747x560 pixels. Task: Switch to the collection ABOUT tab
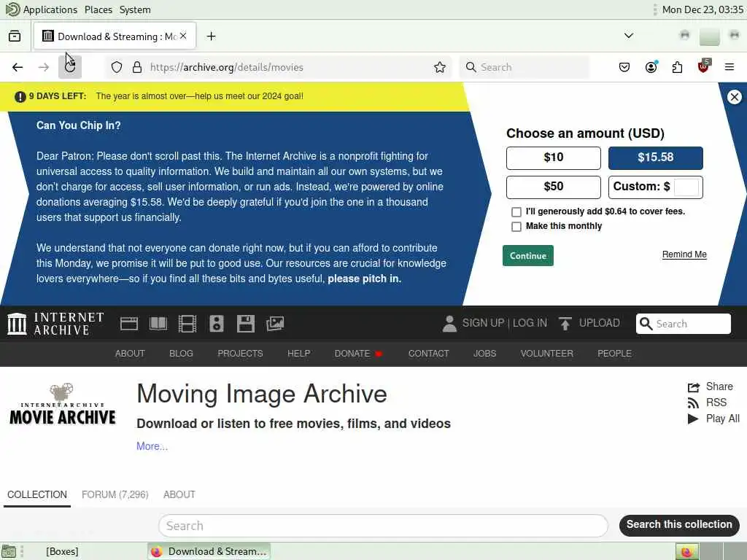click(x=179, y=495)
